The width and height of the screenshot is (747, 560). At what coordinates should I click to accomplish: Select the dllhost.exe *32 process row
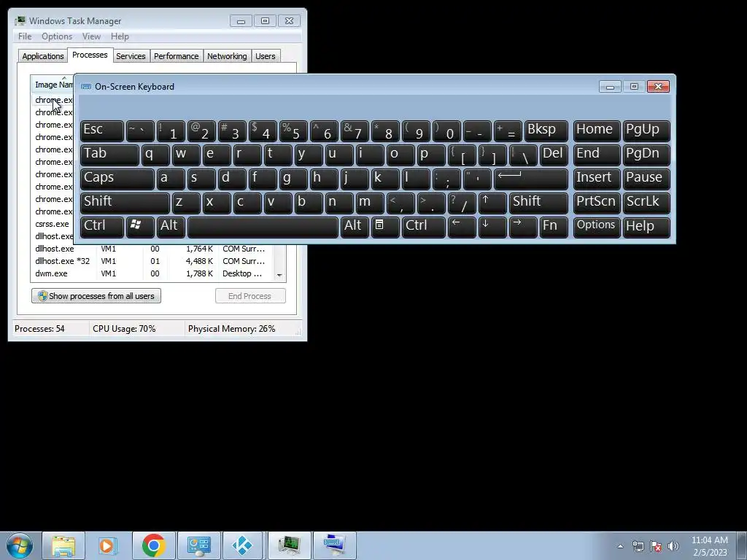click(x=154, y=261)
